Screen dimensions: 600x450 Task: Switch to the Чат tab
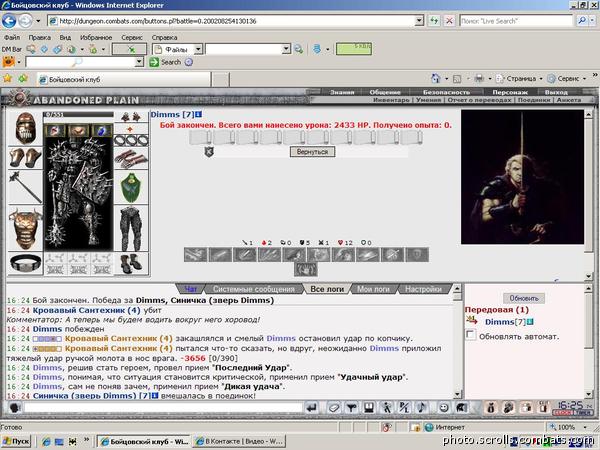(x=191, y=289)
